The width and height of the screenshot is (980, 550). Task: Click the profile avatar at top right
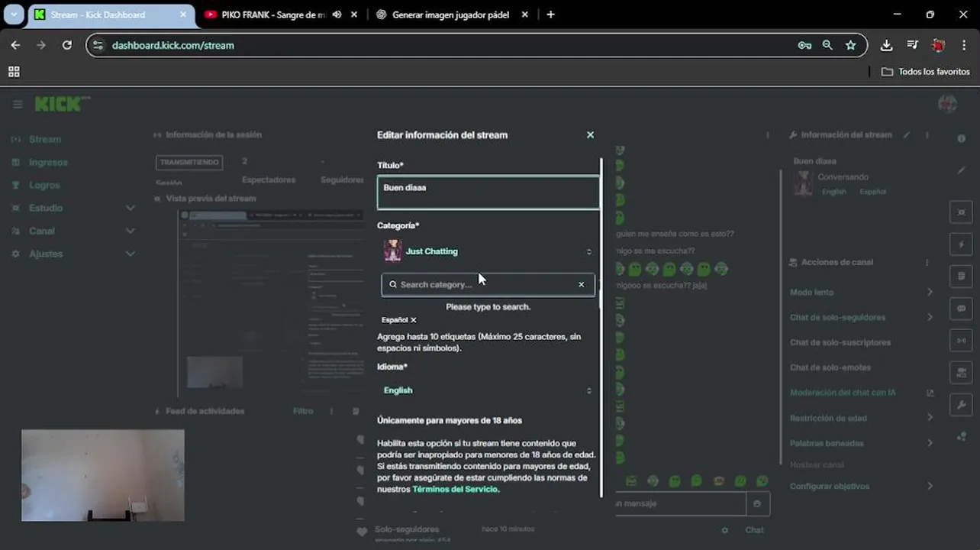coord(947,104)
